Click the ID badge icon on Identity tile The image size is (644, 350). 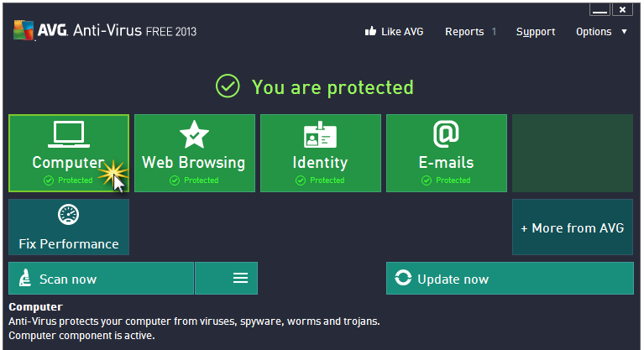point(321,135)
